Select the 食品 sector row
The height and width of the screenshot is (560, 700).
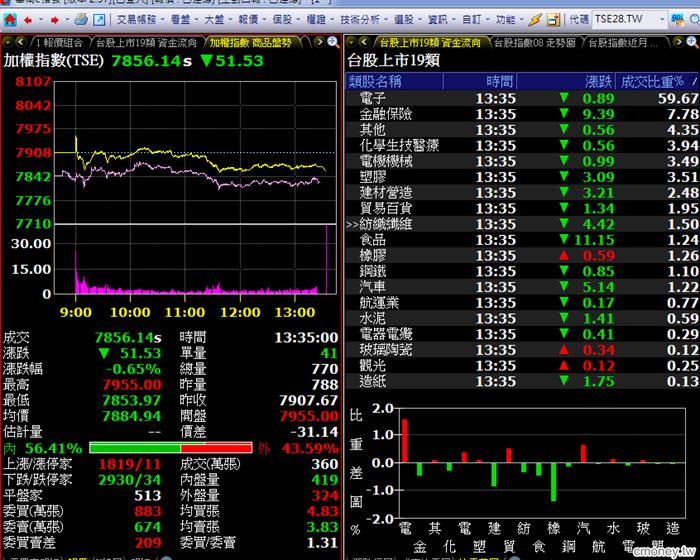pyautogui.click(x=522, y=240)
